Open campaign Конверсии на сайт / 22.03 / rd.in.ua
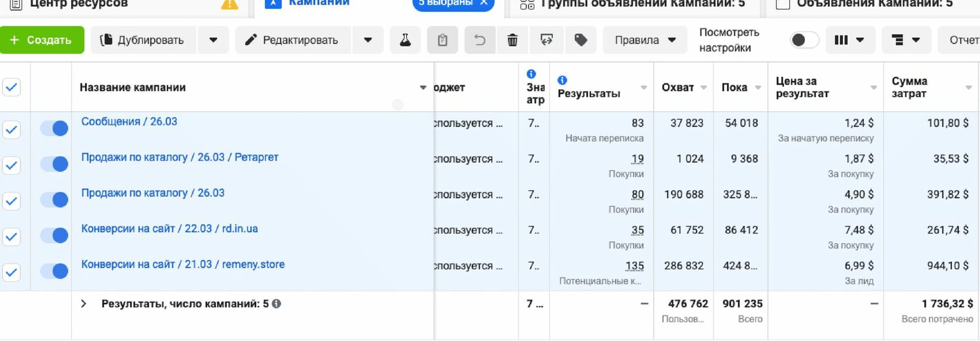 169,228
